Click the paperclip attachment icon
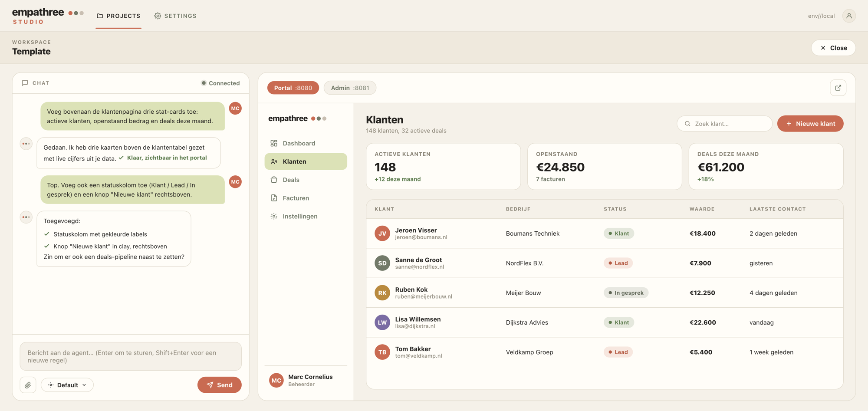This screenshot has height=411, width=868. pos(28,385)
